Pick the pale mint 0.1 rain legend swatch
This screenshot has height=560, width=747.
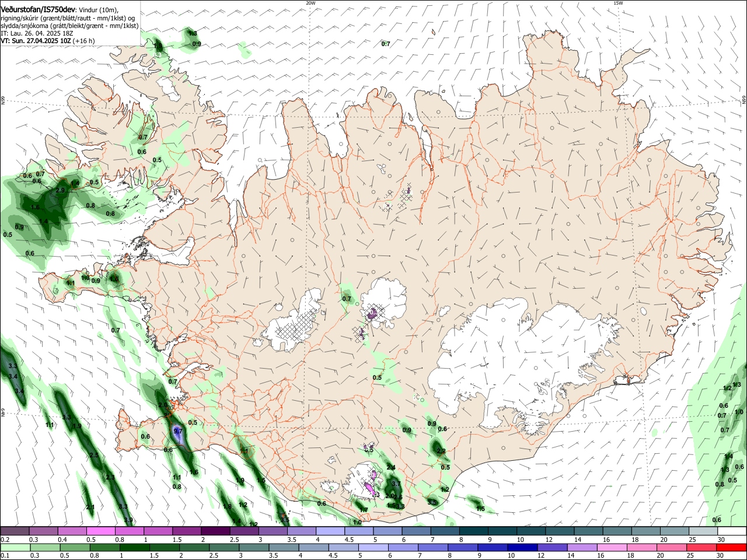tap(15, 547)
